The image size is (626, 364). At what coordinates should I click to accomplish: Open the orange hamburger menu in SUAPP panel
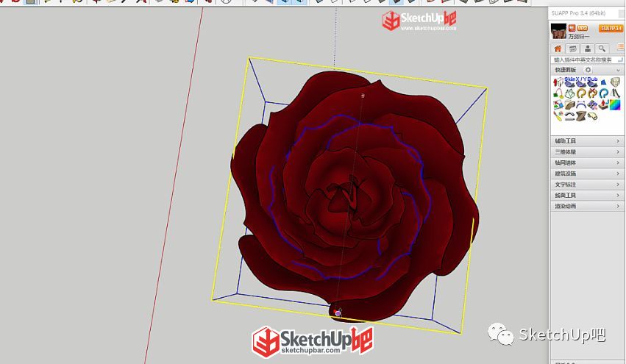click(620, 47)
